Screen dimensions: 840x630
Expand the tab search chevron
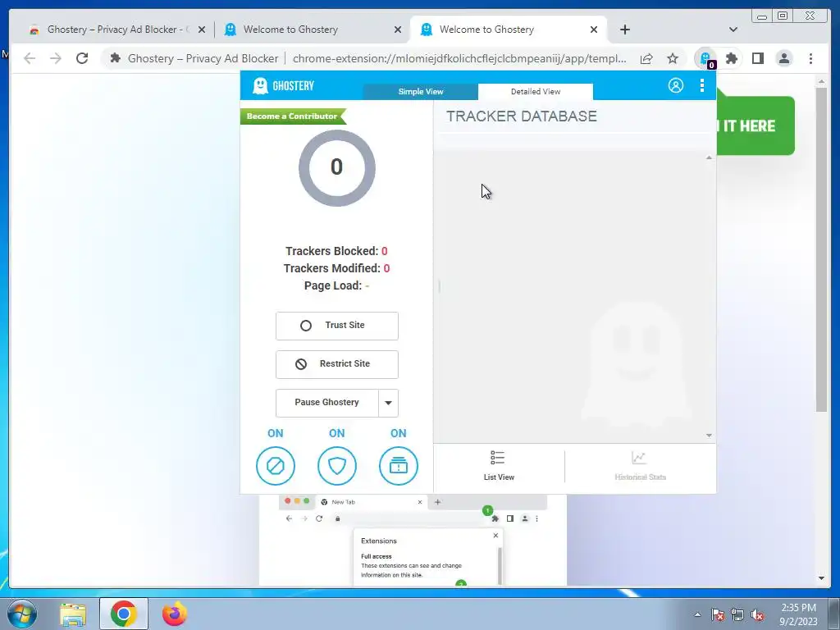pos(733,30)
